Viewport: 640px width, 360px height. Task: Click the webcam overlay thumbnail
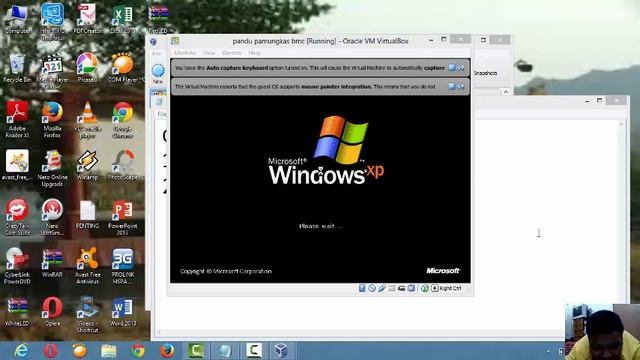602,331
